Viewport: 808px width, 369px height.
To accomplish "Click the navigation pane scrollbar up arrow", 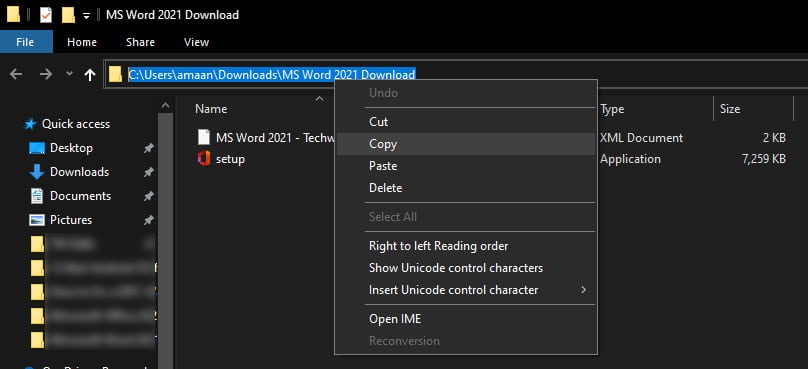I will [165, 105].
